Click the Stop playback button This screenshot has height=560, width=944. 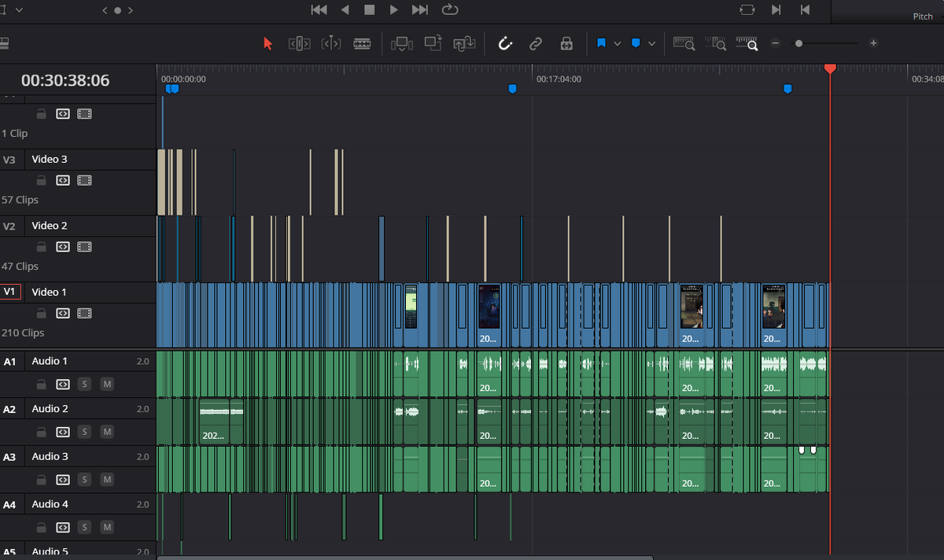coord(370,9)
